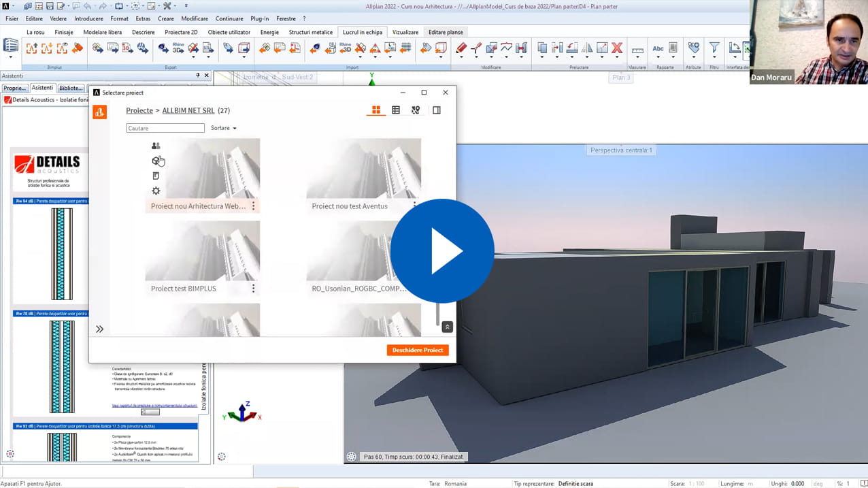This screenshot has width=868, height=488.
Task: Open the Sortare dropdown
Action: click(x=224, y=128)
